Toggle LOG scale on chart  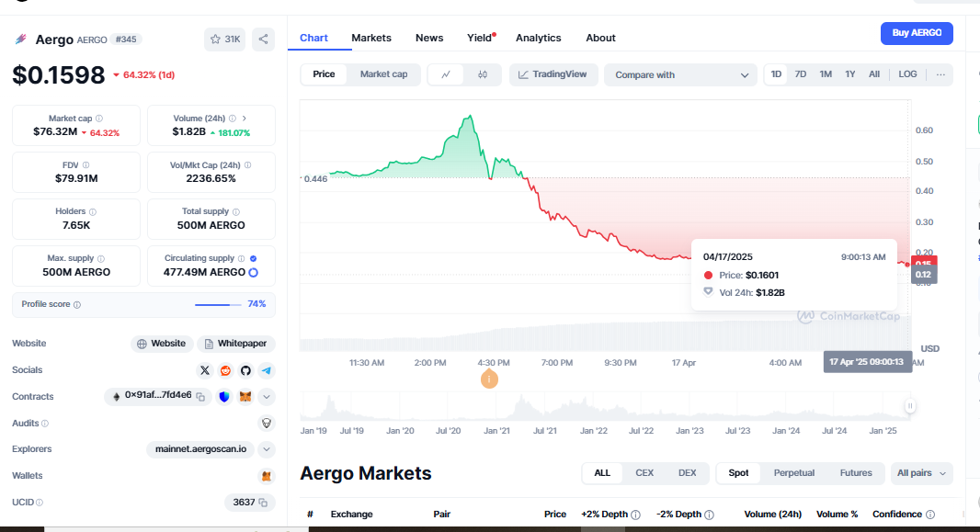tap(907, 74)
